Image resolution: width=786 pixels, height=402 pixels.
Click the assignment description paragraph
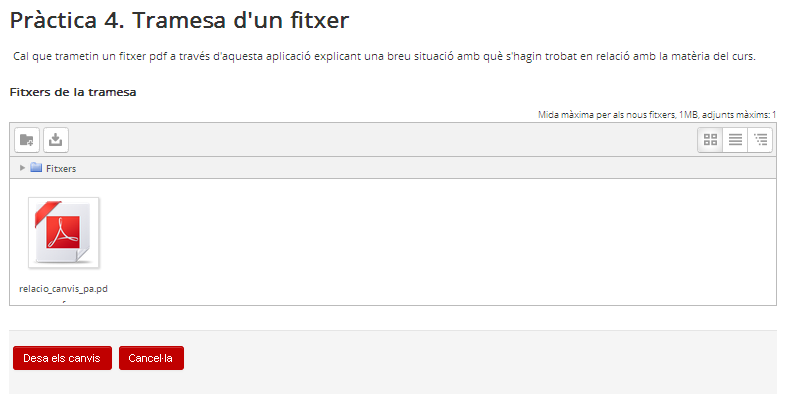(x=384, y=56)
